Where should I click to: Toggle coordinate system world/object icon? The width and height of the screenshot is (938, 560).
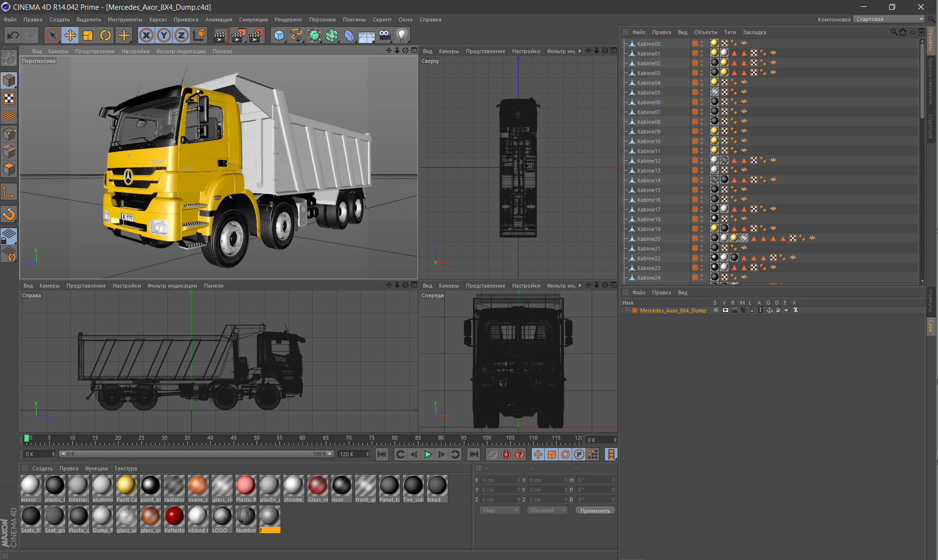click(200, 35)
